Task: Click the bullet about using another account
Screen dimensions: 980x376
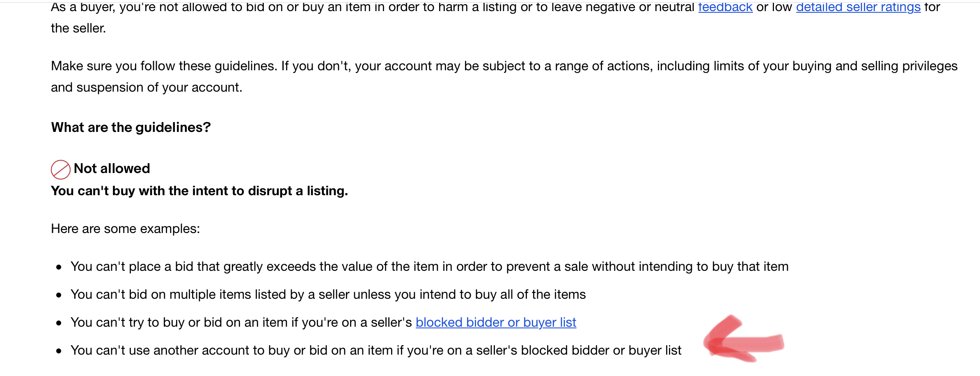Action: coord(376,351)
